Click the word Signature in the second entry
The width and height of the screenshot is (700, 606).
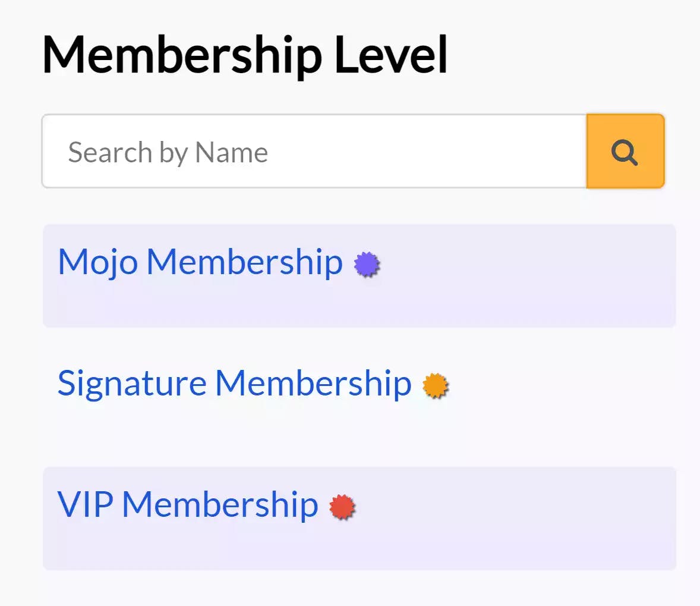click(x=131, y=384)
